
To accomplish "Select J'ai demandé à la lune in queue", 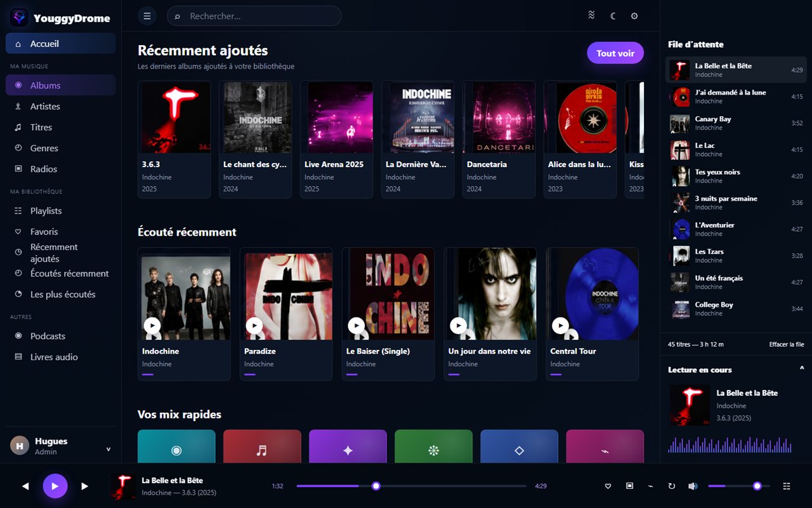I will pyautogui.click(x=736, y=97).
